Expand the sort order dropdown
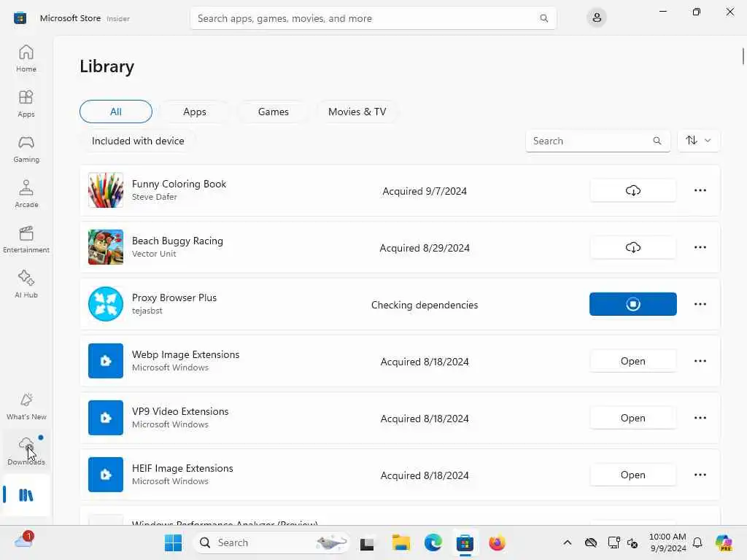The image size is (747, 560). 698,141
